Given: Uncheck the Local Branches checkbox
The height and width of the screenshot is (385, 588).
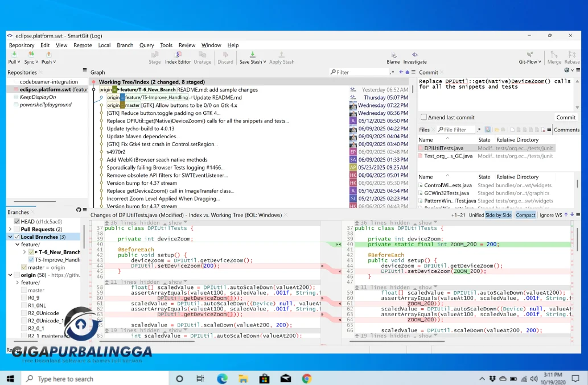Looking at the screenshot, I should pyautogui.click(x=17, y=237).
